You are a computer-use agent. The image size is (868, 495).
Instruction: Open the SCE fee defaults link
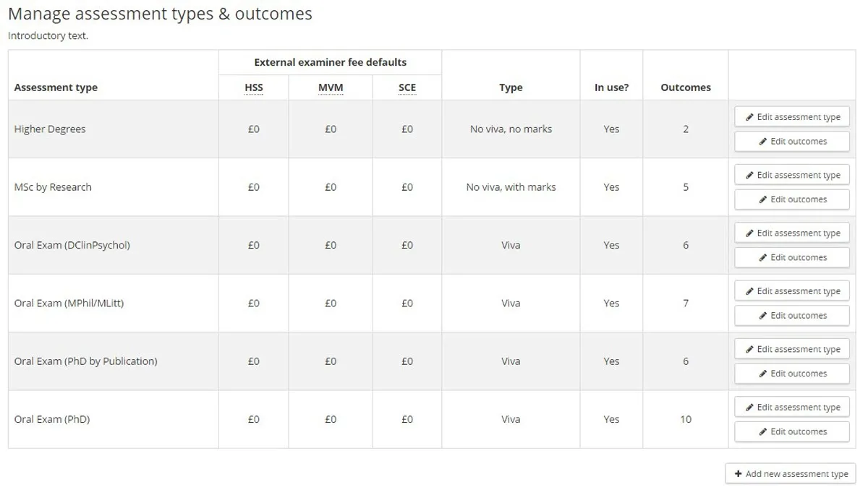coord(407,87)
